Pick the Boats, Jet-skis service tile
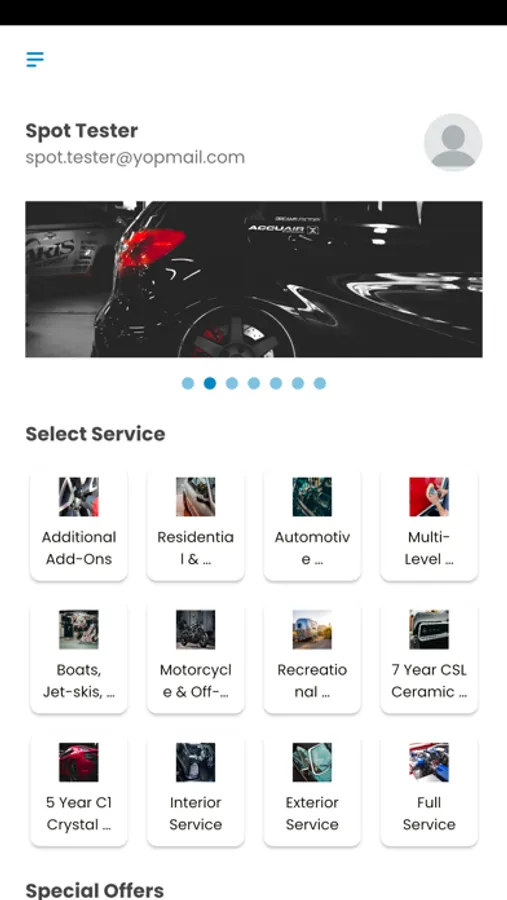This screenshot has width=507, height=900. (79, 658)
